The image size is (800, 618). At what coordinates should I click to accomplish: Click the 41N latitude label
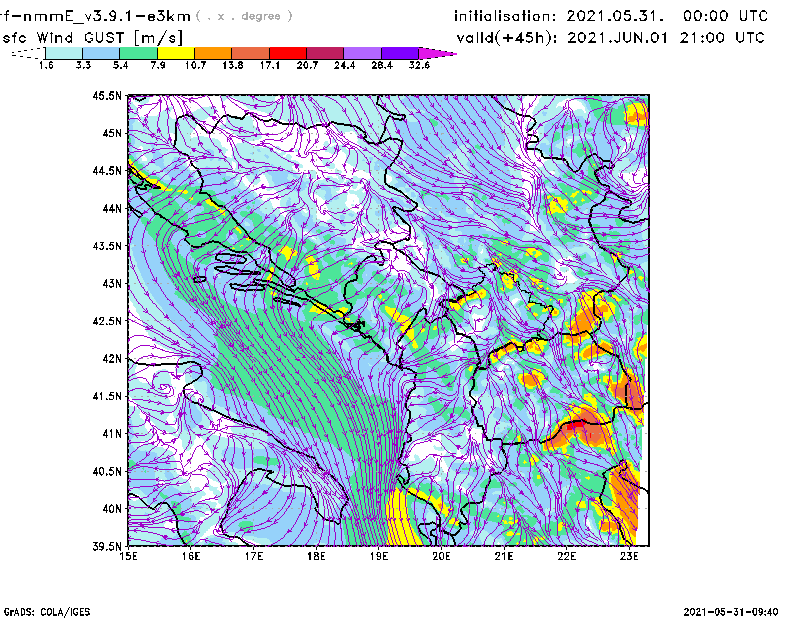coord(112,433)
